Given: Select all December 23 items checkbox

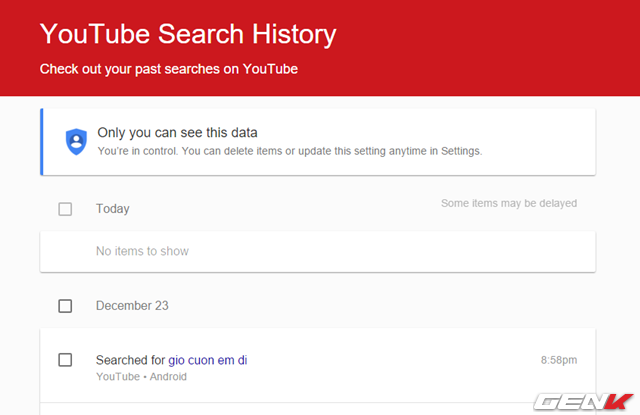Looking at the screenshot, I should (x=65, y=306).
